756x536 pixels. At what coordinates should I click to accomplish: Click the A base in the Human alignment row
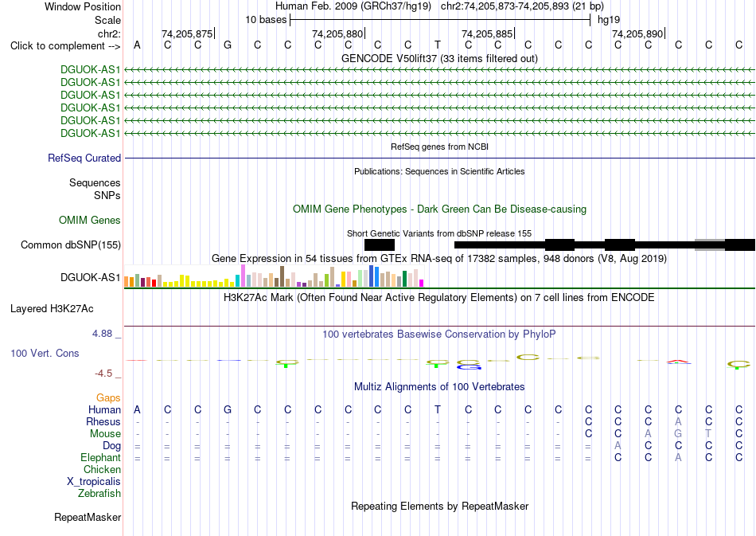pyautogui.click(x=138, y=410)
